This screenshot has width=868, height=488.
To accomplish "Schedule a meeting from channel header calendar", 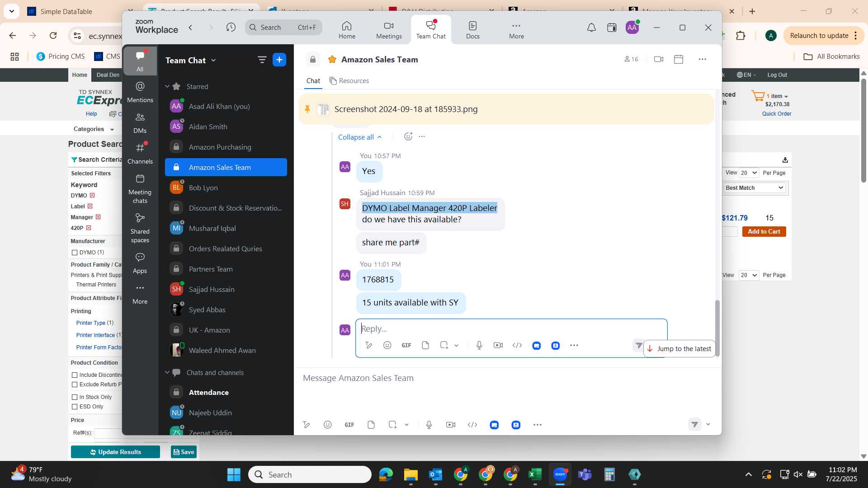I will (679, 59).
